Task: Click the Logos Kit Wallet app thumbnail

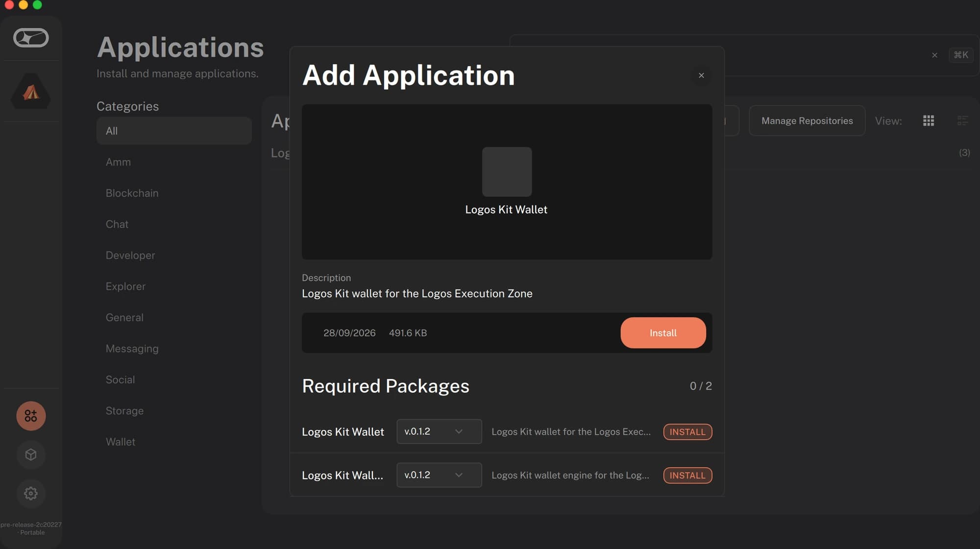Action: pyautogui.click(x=507, y=172)
